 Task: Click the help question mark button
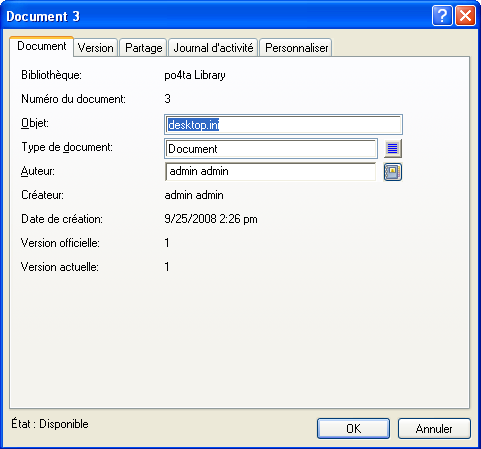point(442,15)
